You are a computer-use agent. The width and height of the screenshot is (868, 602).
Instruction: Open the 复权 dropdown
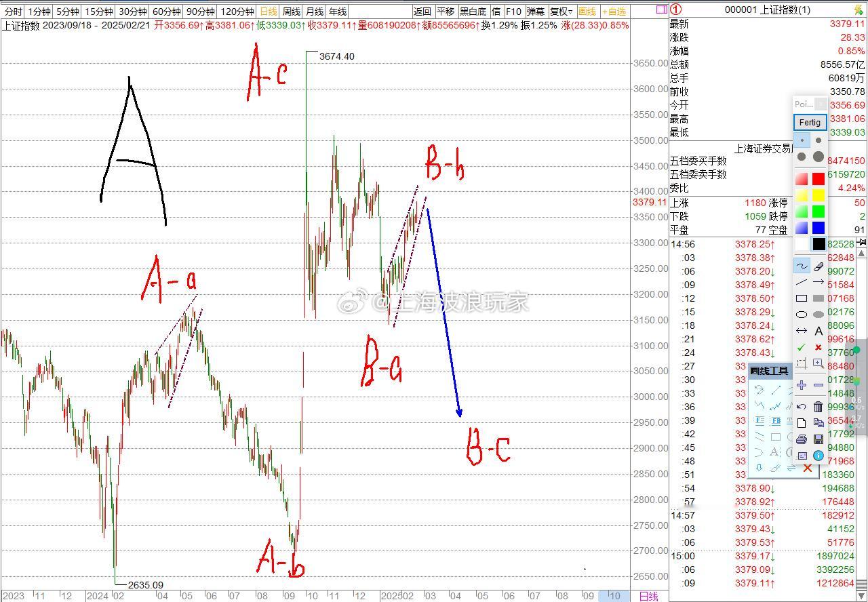click(x=561, y=12)
